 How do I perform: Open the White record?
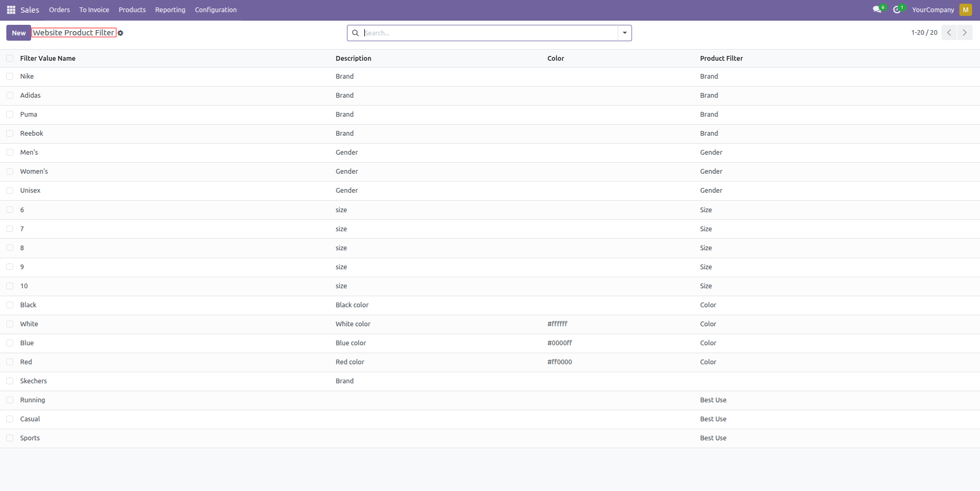point(29,324)
